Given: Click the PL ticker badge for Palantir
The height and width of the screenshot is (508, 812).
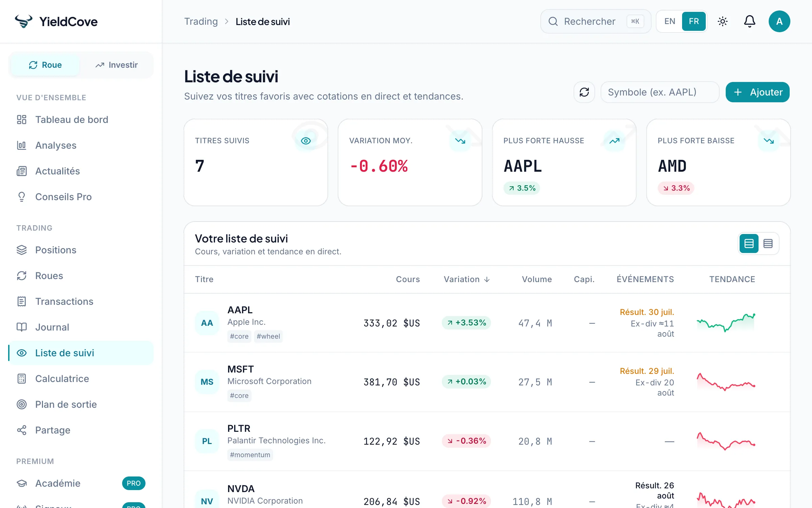Looking at the screenshot, I should [207, 441].
